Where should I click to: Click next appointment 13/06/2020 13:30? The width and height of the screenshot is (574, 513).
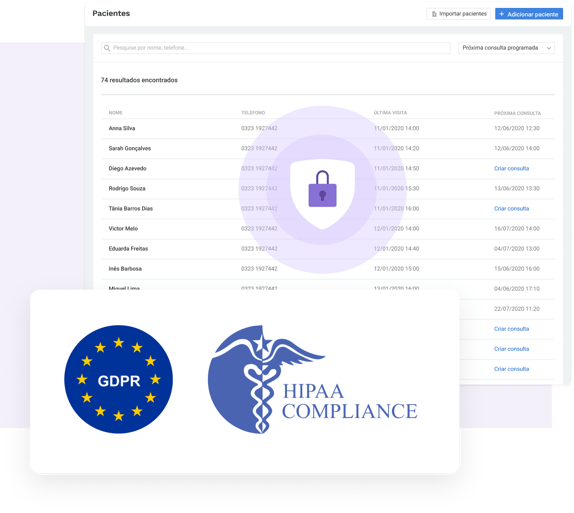(x=517, y=189)
